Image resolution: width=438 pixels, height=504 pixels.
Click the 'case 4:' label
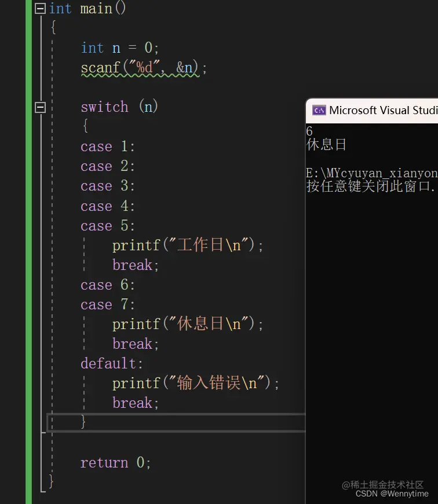108,206
